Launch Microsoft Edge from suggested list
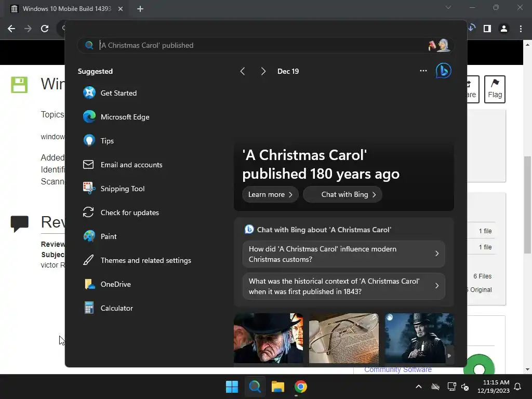The image size is (532, 399). (x=116, y=117)
